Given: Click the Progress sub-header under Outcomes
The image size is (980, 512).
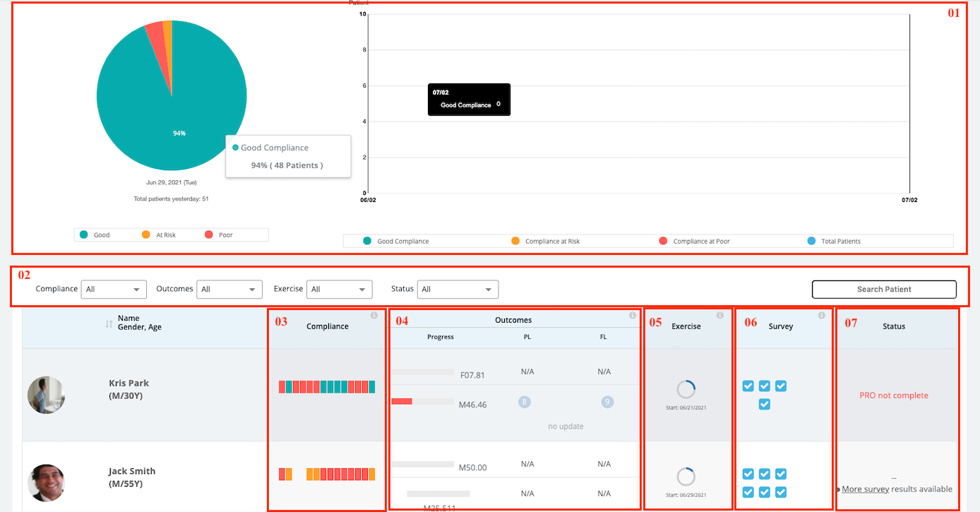Looking at the screenshot, I should click(x=441, y=337).
